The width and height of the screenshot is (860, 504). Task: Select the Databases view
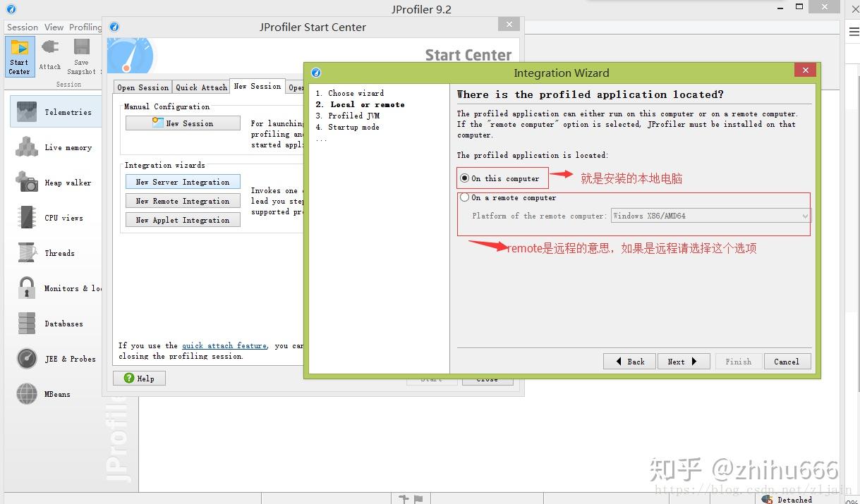66,323
